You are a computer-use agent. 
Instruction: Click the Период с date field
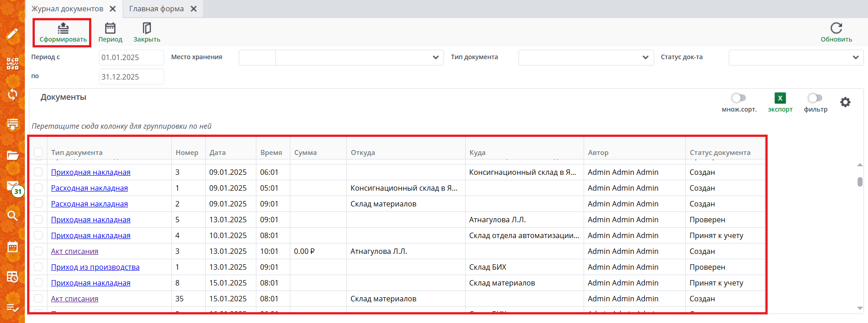point(131,57)
